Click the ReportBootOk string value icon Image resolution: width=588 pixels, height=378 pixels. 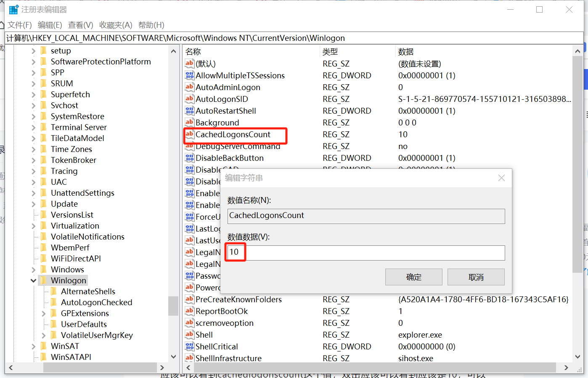pyautogui.click(x=190, y=311)
